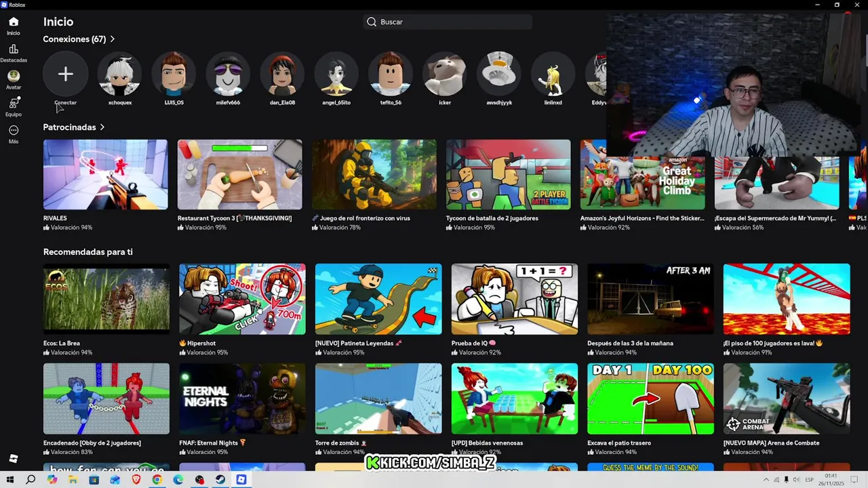Open El piso de 100 jugadores es lava thumbnail
Viewport: 868px width, 488px height.
point(787,299)
